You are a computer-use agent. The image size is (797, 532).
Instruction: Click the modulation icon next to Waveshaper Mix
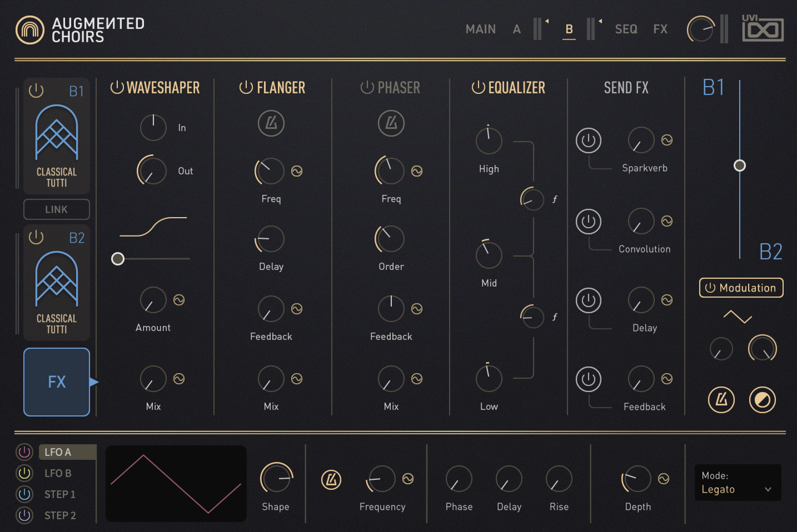[x=179, y=379]
